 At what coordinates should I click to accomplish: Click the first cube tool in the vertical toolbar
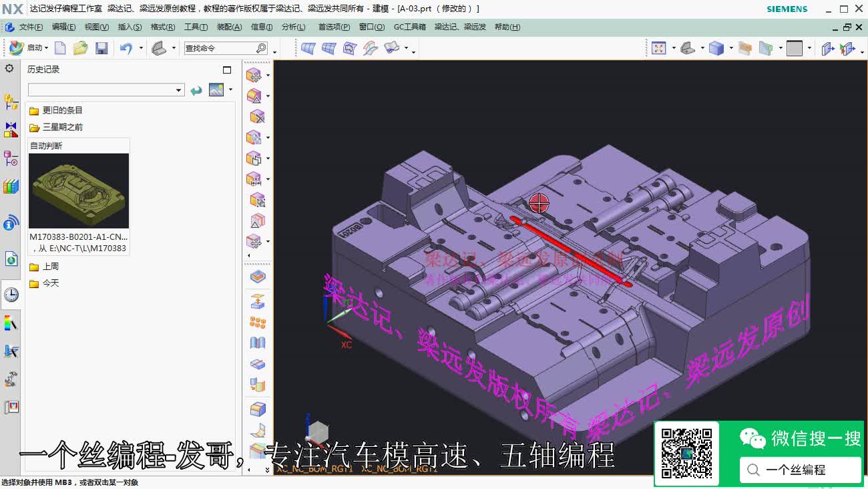[254, 75]
